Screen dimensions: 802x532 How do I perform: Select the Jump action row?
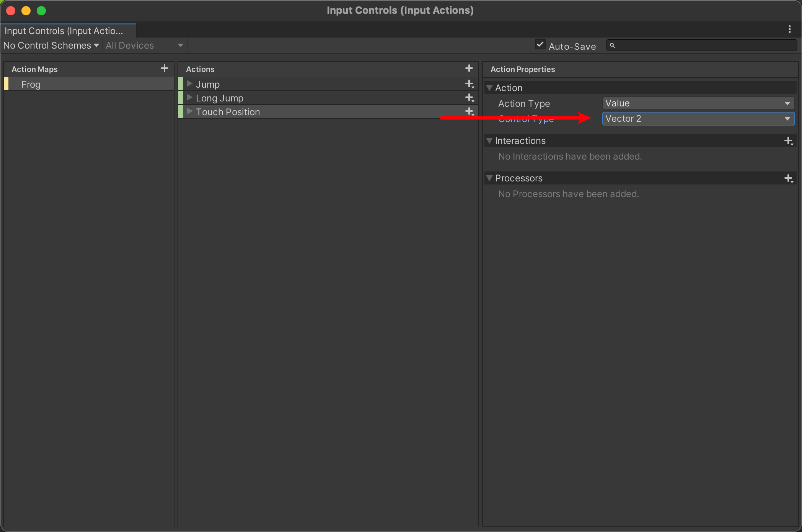coord(328,84)
